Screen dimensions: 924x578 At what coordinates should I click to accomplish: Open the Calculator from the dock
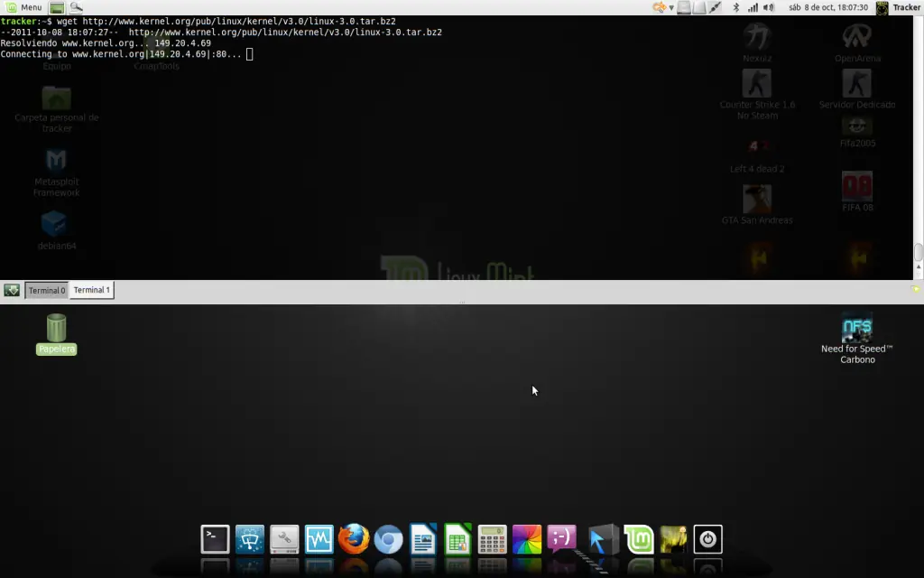click(493, 539)
